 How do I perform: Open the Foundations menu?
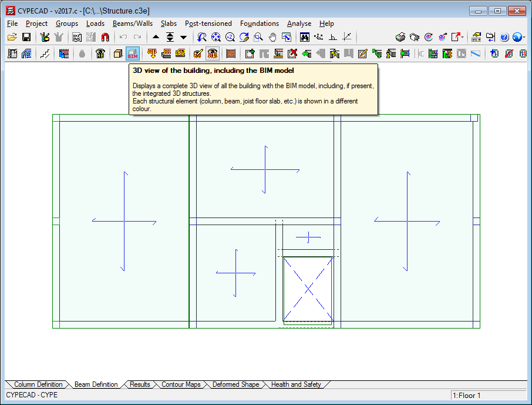point(259,24)
